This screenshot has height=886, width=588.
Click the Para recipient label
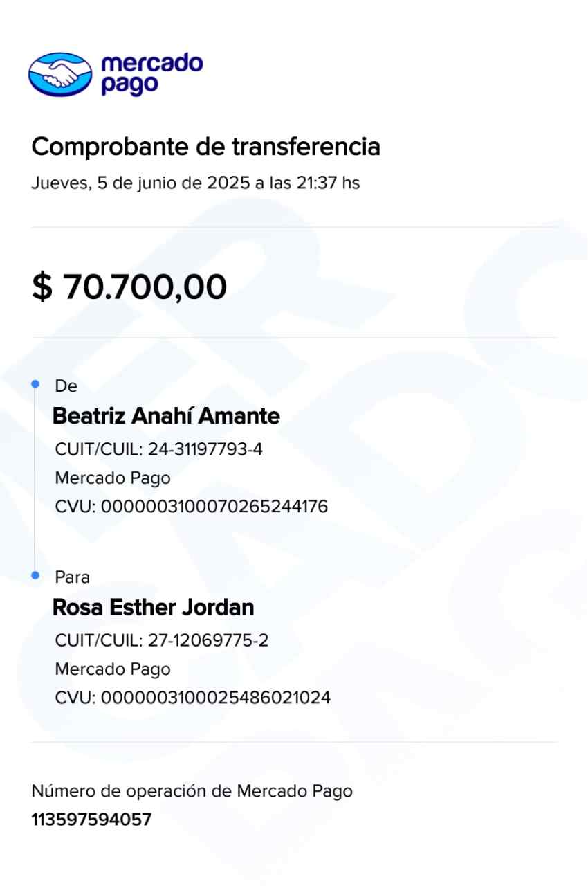point(72,577)
